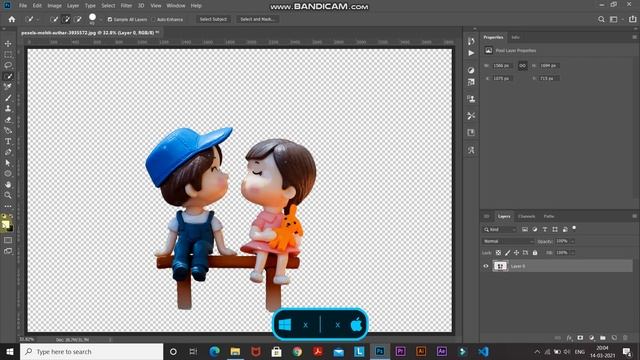
Task: Choose the Subtract from Selection mode
Action: [x=78, y=19]
